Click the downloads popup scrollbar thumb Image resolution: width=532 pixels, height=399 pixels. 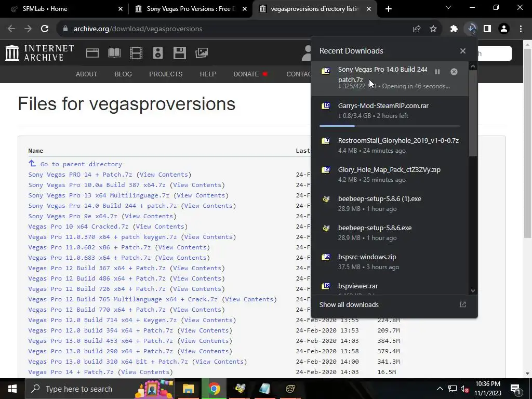coord(473,113)
